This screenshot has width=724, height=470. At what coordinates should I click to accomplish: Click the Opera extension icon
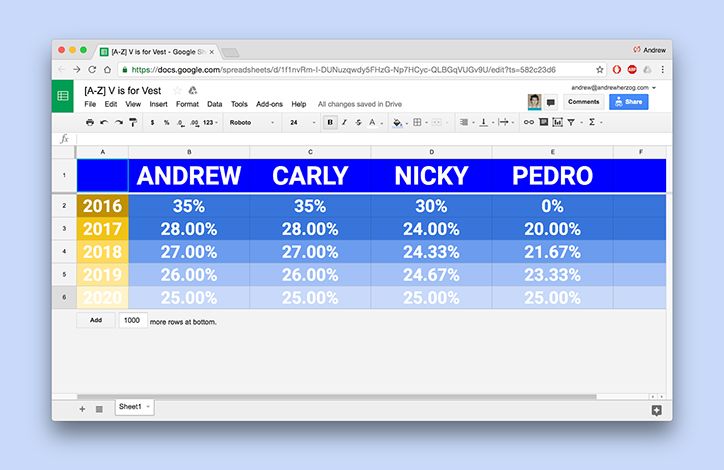pyautogui.click(x=617, y=70)
